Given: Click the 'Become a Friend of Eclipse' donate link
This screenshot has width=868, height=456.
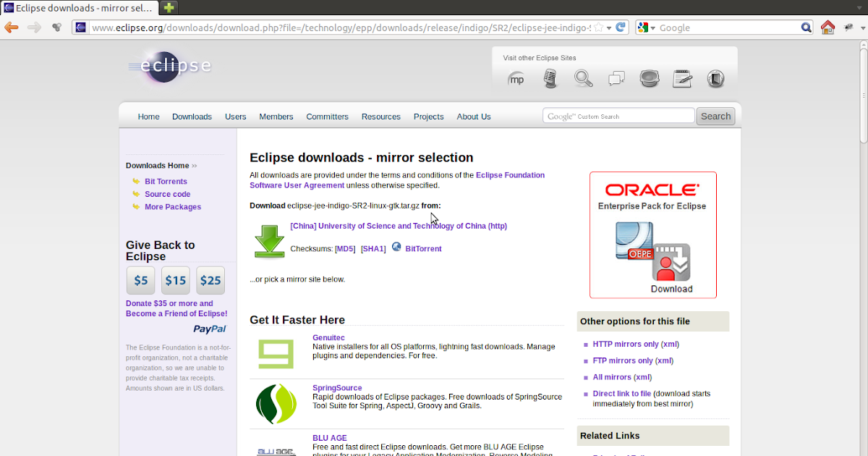Looking at the screenshot, I should pyautogui.click(x=176, y=308).
